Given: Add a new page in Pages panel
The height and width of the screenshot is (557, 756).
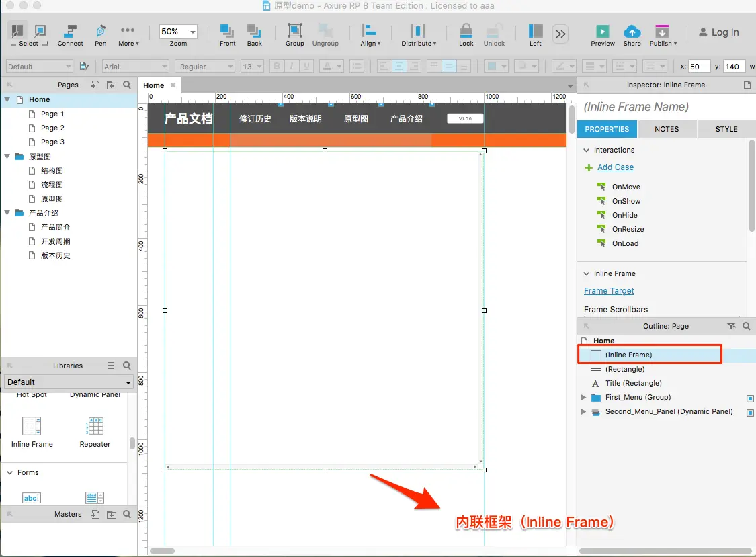Looking at the screenshot, I should coord(95,85).
